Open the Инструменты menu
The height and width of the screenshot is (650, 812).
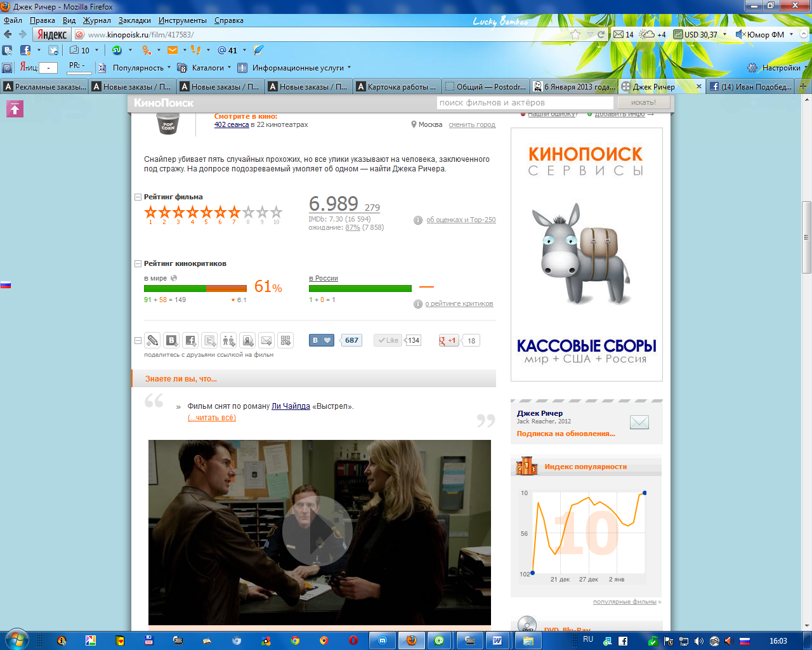(x=183, y=20)
